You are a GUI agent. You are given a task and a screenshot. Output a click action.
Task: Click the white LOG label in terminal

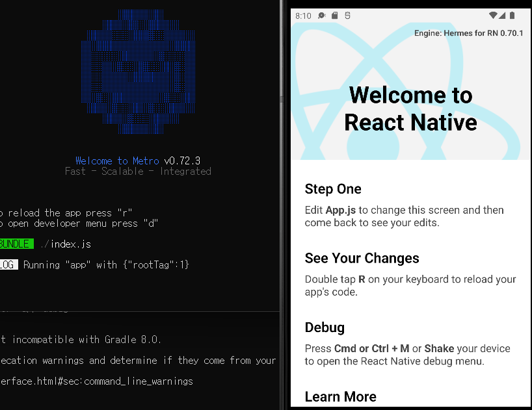coord(9,264)
